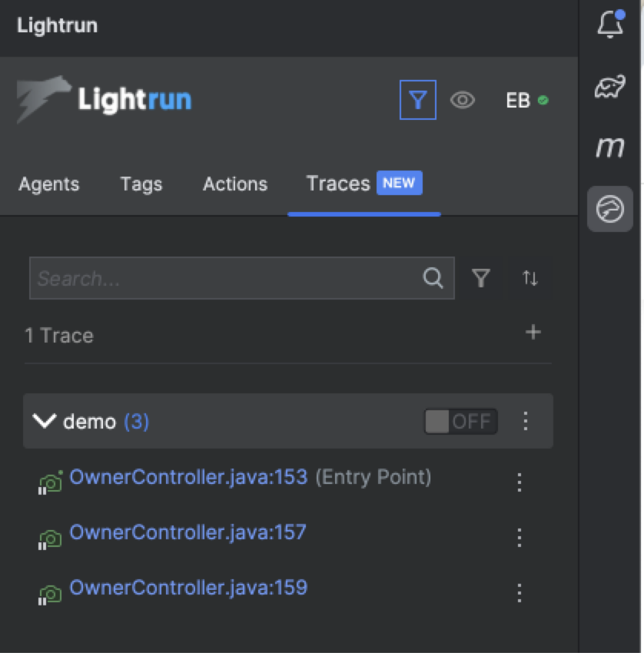Open options for OwnerController.java:159 entry
Screen dimensions: 644x656
[520, 593]
